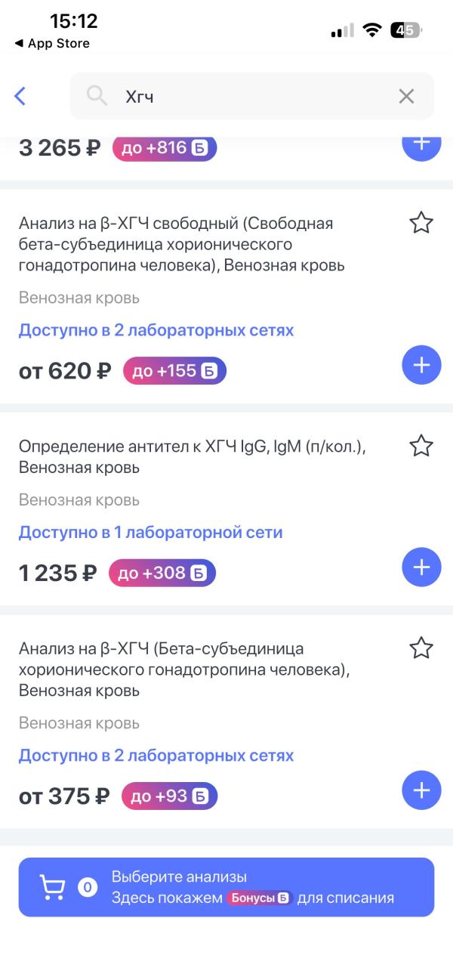Favorite the β-ХГЧ Бета-субъединица analysis star
453x980 pixels.
421,648
